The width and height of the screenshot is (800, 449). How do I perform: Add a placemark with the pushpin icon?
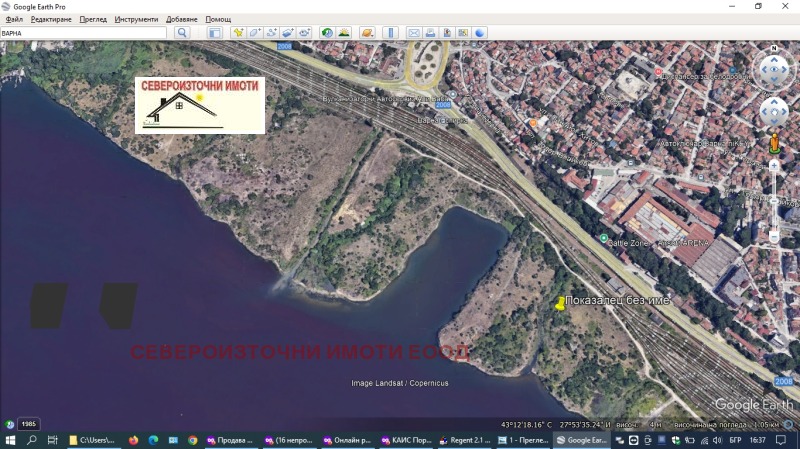238,33
